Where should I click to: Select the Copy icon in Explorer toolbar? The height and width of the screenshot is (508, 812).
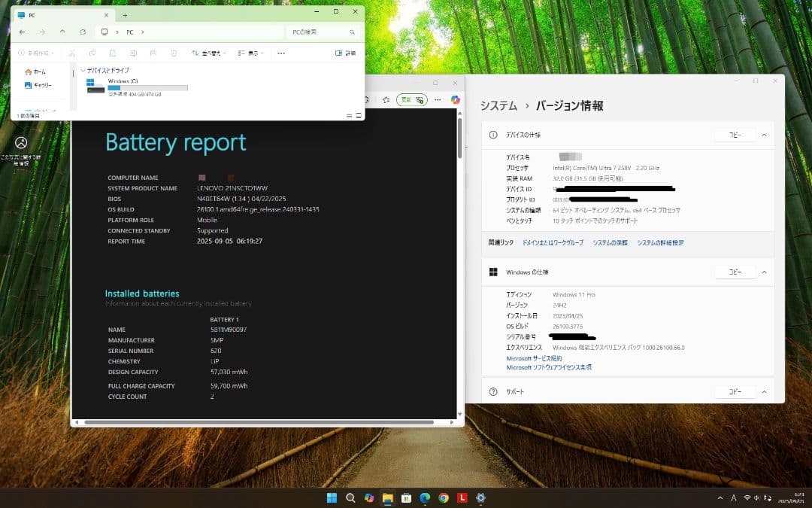93,53
